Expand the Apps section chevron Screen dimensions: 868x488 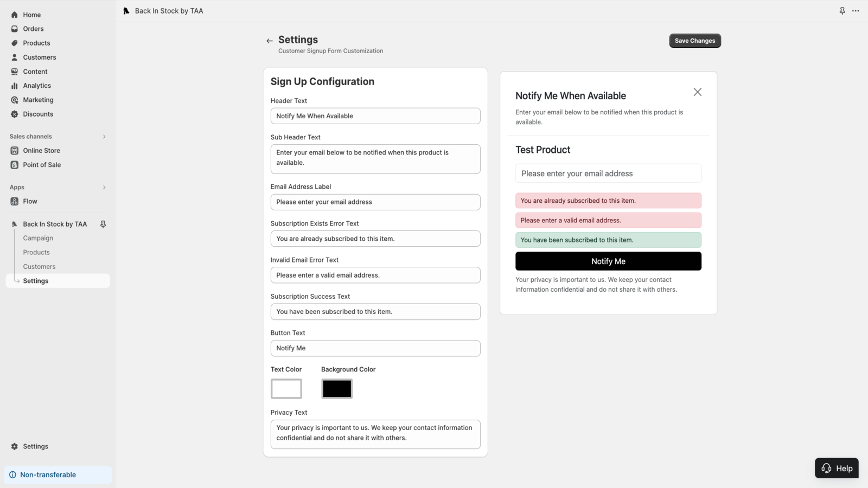pyautogui.click(x=104, y=188)
